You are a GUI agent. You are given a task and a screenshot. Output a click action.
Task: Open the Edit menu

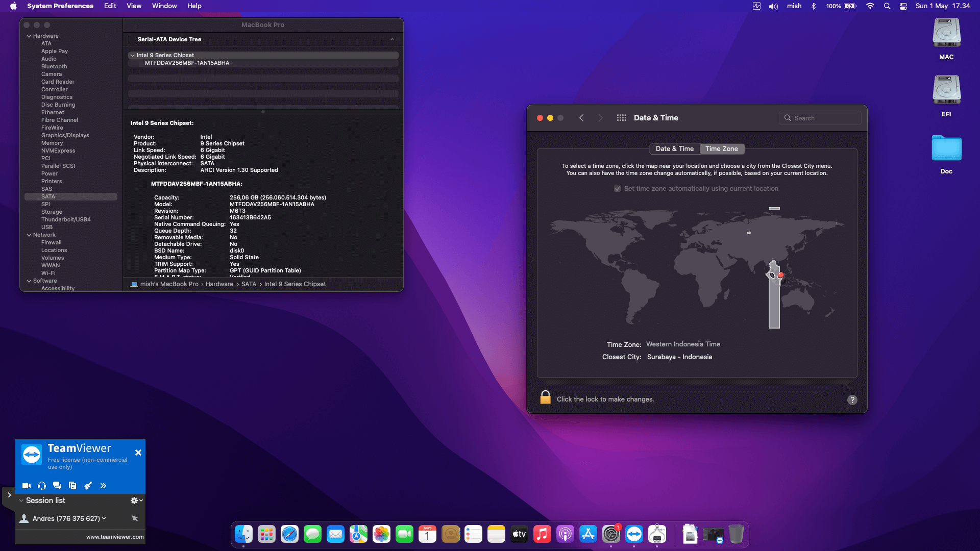point(110,6)
